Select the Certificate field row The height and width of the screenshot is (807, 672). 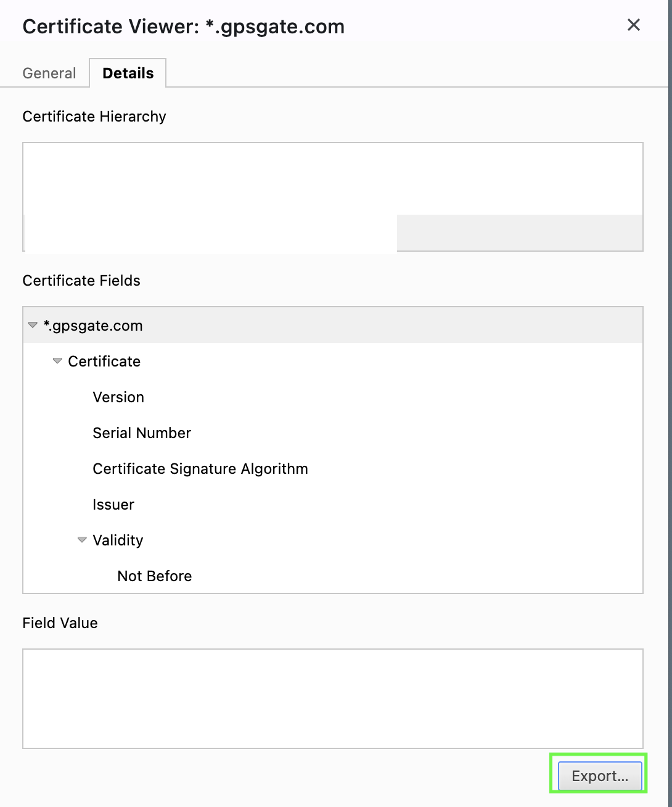[333, 361]
